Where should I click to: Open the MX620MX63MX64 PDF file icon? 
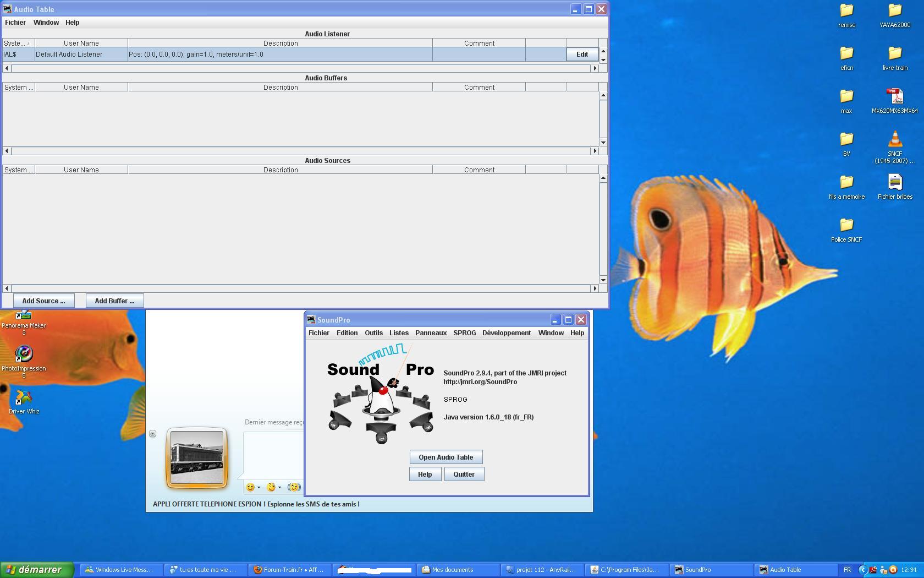pos(894,101)
